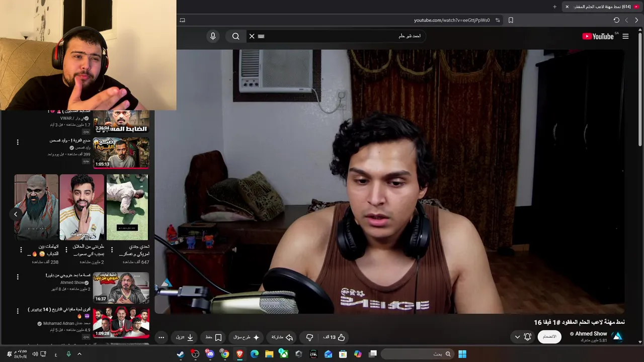Switch to Brave browser in taskbar
This screenshot has width=644, height=362.
click(239, 354)
